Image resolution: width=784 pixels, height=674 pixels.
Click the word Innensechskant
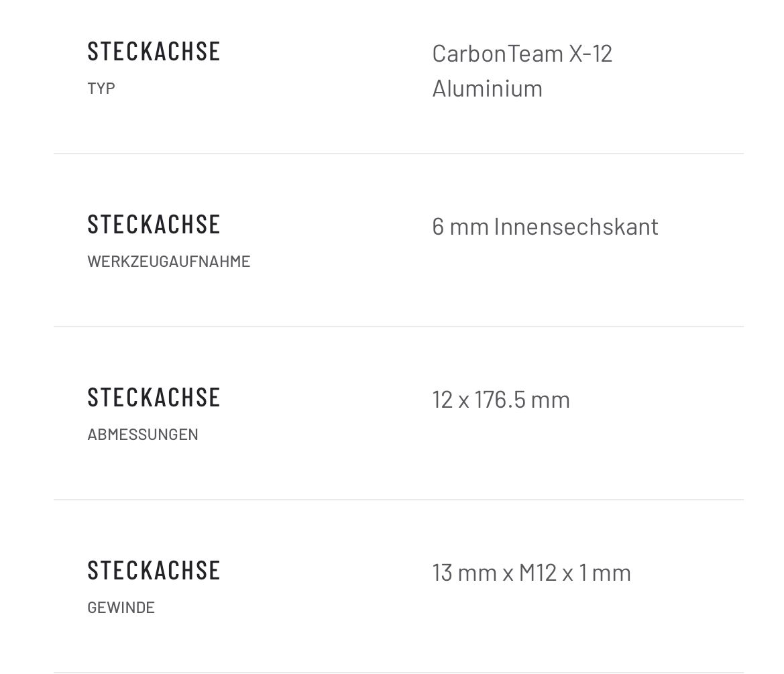point(576,227)
